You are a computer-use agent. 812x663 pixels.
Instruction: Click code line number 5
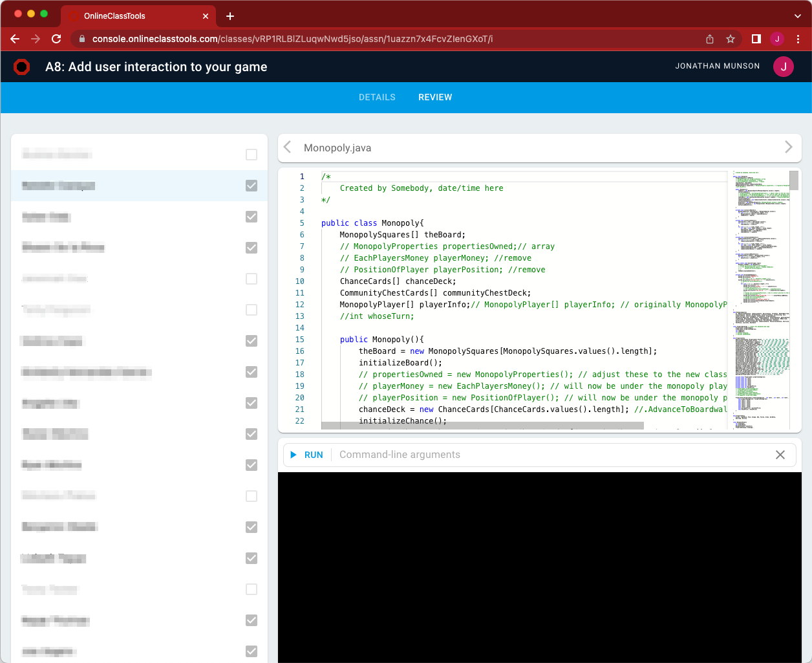pos(301,223)
